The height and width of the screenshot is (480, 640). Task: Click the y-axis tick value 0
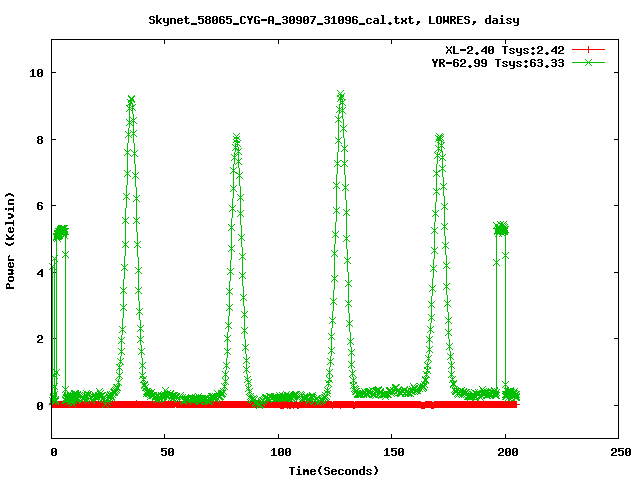click(40, 406)
